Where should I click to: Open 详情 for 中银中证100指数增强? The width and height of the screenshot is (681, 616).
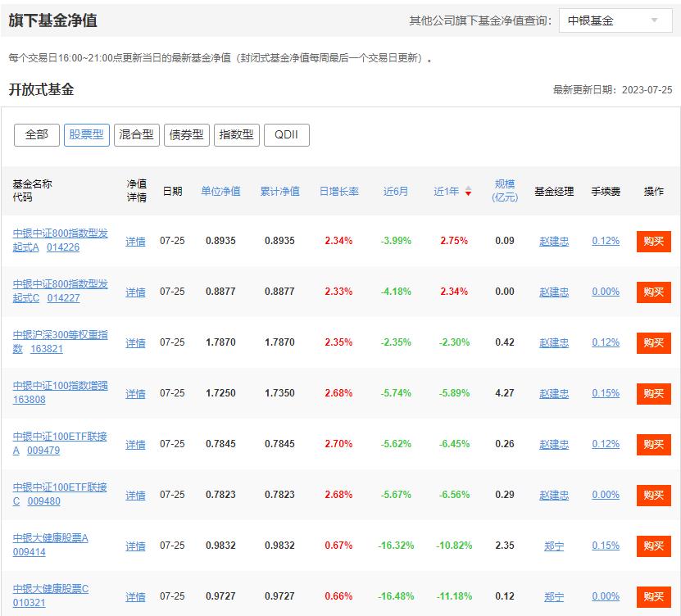[x=134, y=393]
